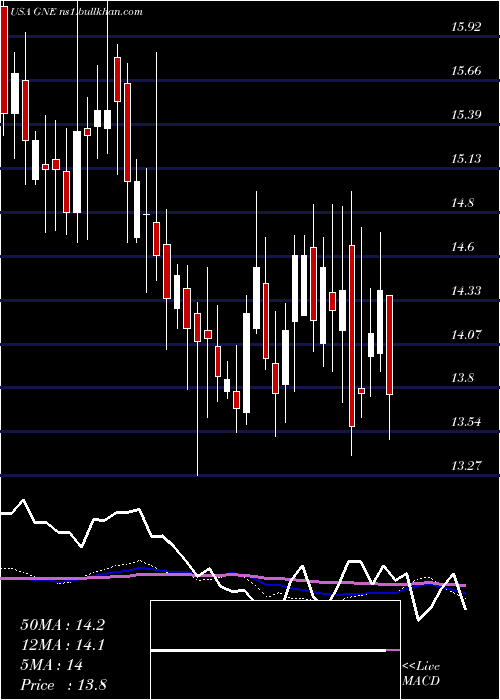This screenshot has height=700, width=500.
Task: Click the 14.8 price axis label
Action: pyautogui.click(x=463, y=203)
